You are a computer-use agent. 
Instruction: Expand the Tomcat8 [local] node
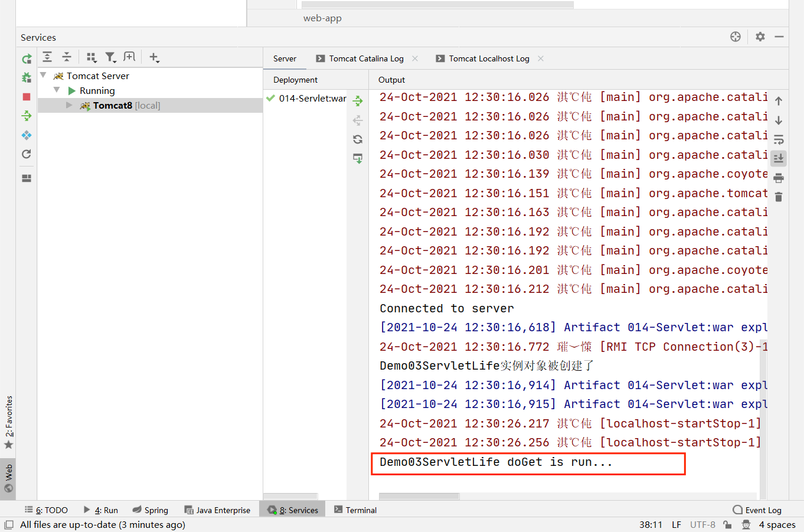click(69, 105)
